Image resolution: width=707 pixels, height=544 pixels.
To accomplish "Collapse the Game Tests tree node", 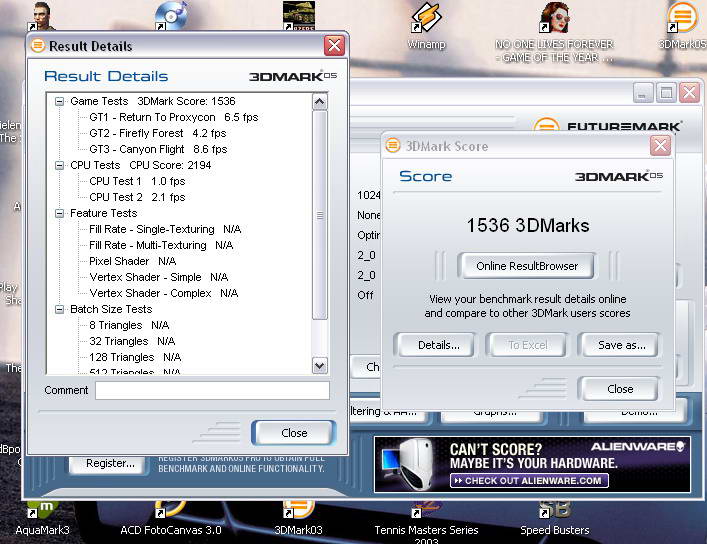I will click(x=60, y=101).
